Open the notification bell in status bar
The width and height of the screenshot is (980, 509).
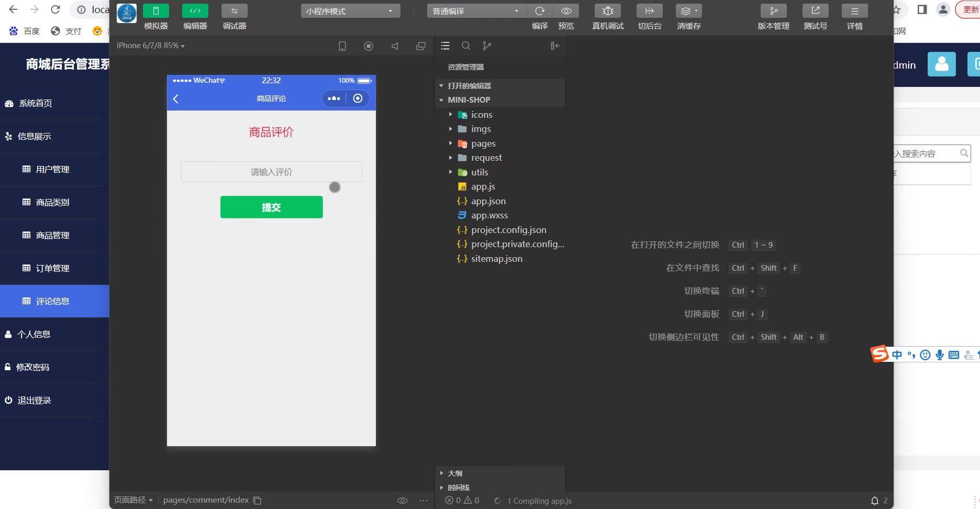(x=875, y=501)
